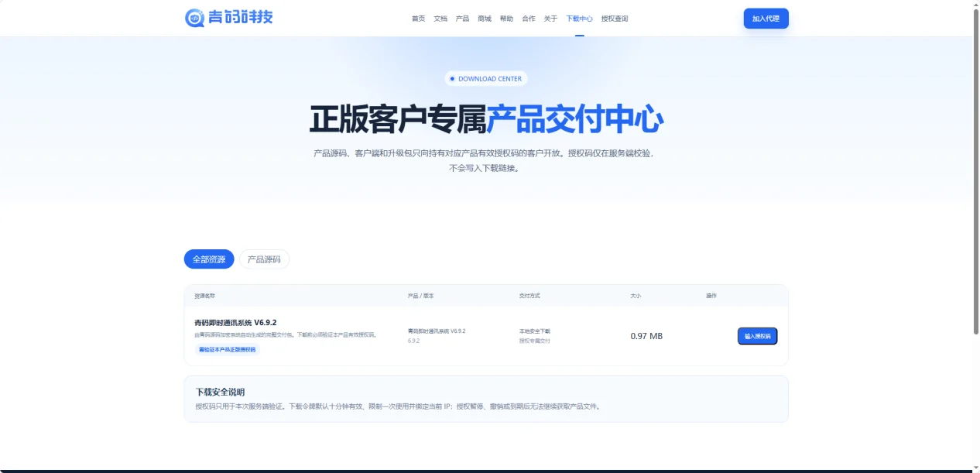
Task: Click the 操作 column header
Action: coord(711,296)
